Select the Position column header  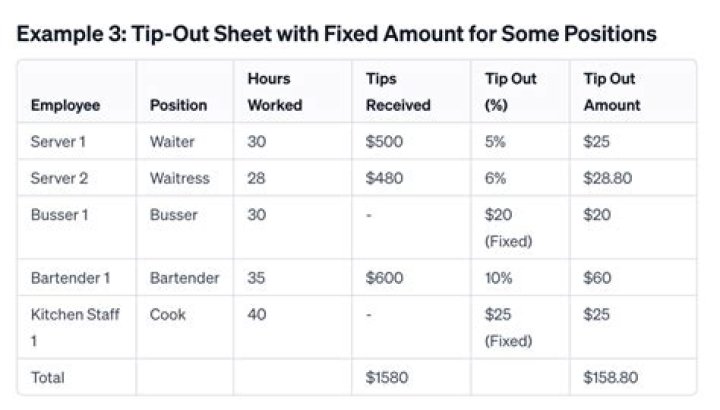tap(179, 105)
